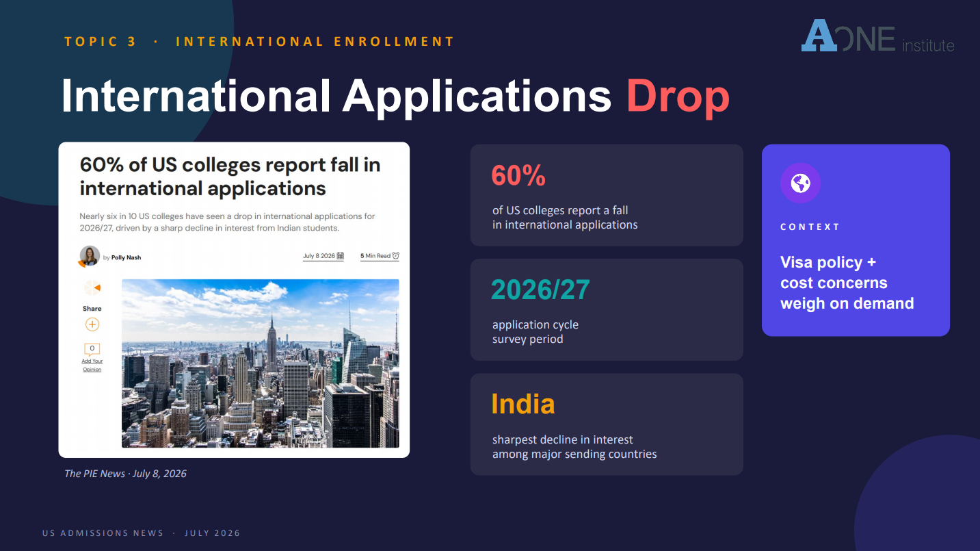
Task: Click 'Visa policy + cost concerns weigh on demand'
Action: [847, 283]
